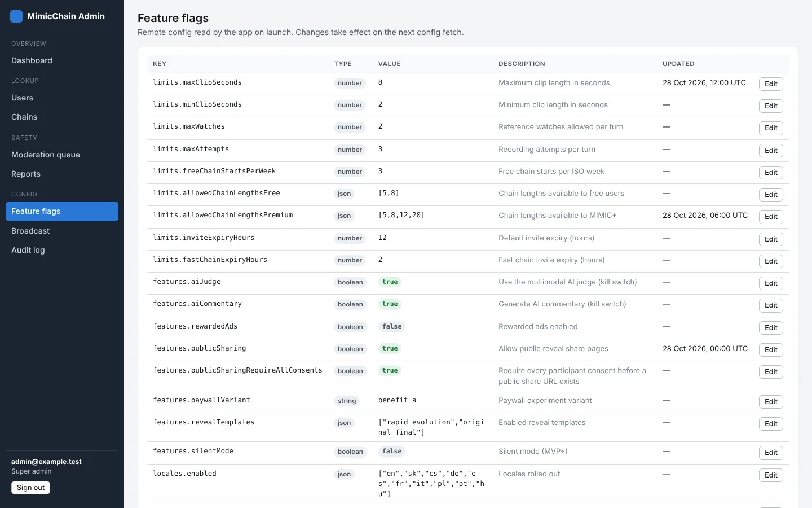Open the Chains section
The image size is (812, 508).
(62, 117)
